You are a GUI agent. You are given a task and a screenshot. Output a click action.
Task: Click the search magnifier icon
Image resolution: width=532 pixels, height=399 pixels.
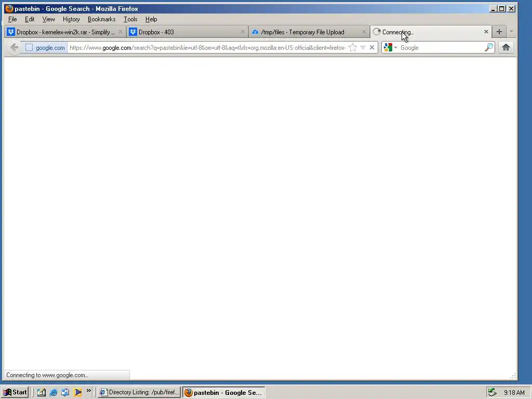[x=488, y=47]
